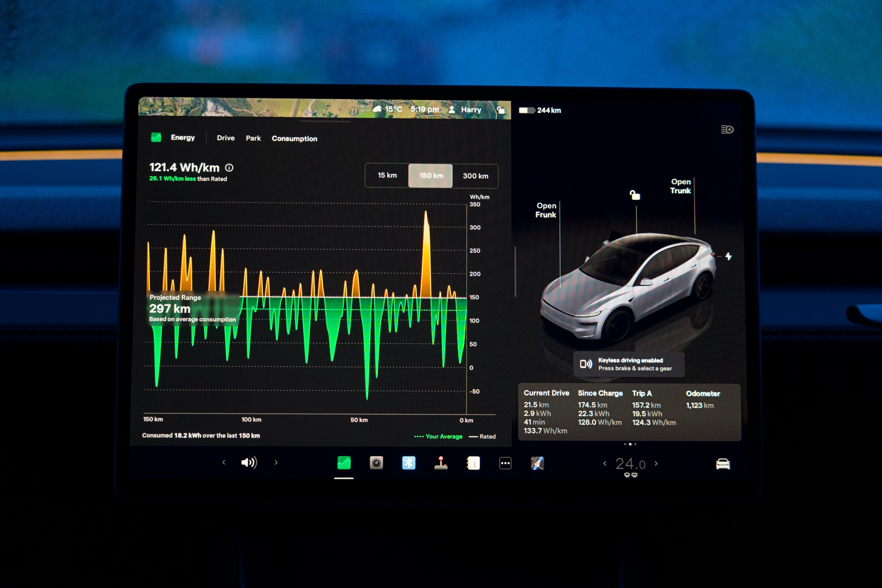Screen dimensions: 882x588
Task: Select the 300 km range view
Action: (475, 176)
